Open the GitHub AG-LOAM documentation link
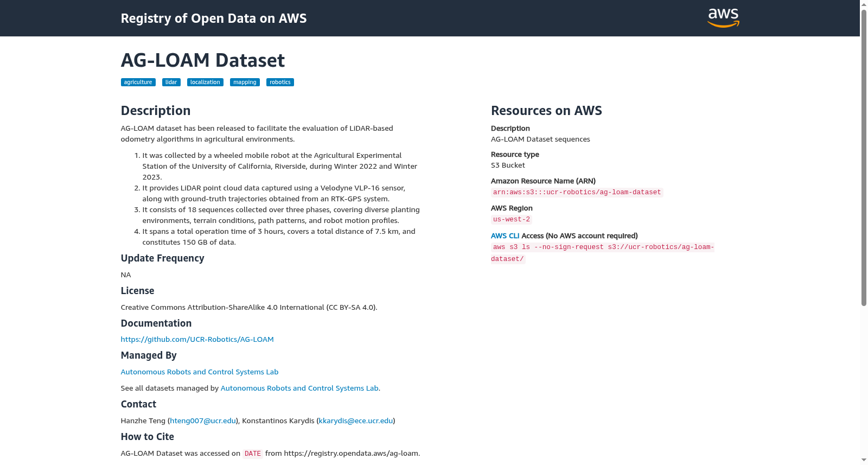The image size is (868, 465). pos(197,340)
